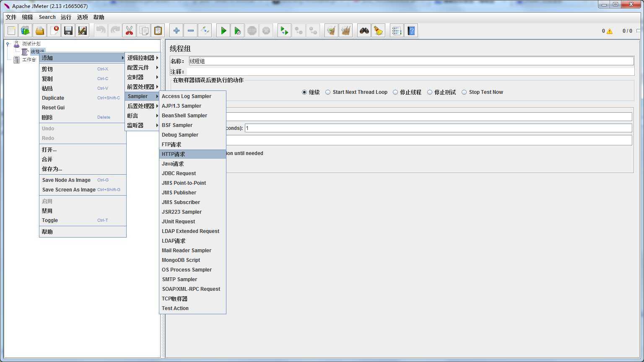The image size is (644, 362).
Task: Click the Collapse all minus icon
Action: [x=191, y=31]
